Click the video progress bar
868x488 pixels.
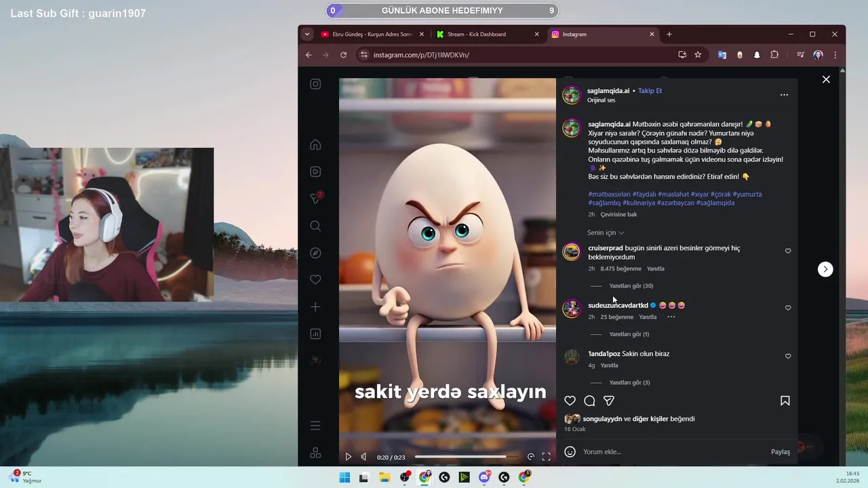tap(467, 457)
